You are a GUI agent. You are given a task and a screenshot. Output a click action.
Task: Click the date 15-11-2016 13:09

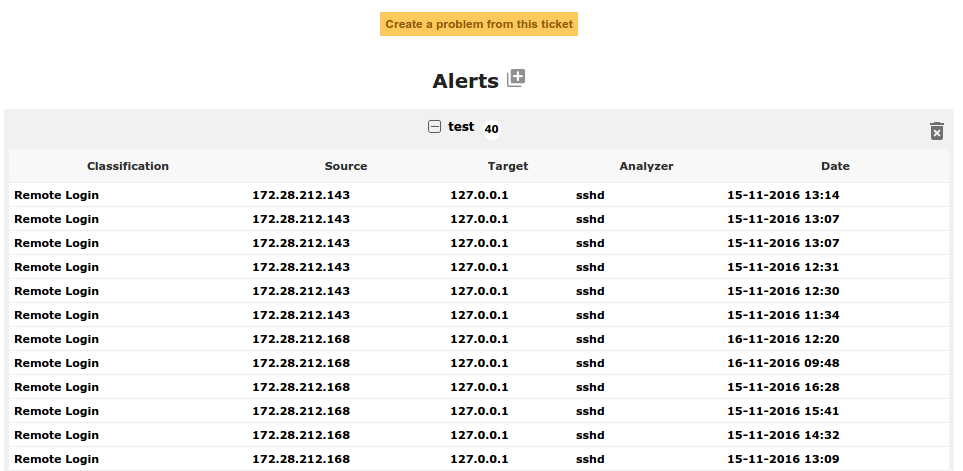point(783,459)
